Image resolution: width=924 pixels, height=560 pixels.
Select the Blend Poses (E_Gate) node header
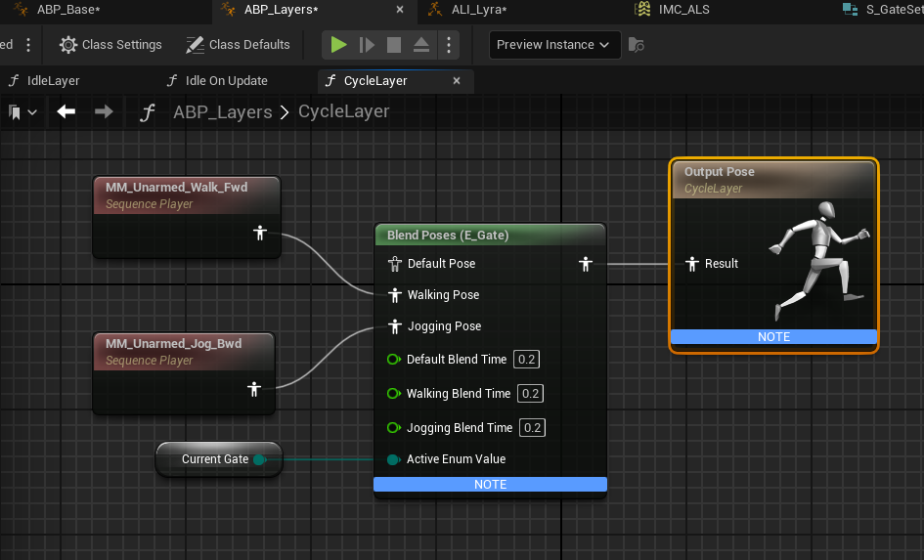[x=490, y=235]
